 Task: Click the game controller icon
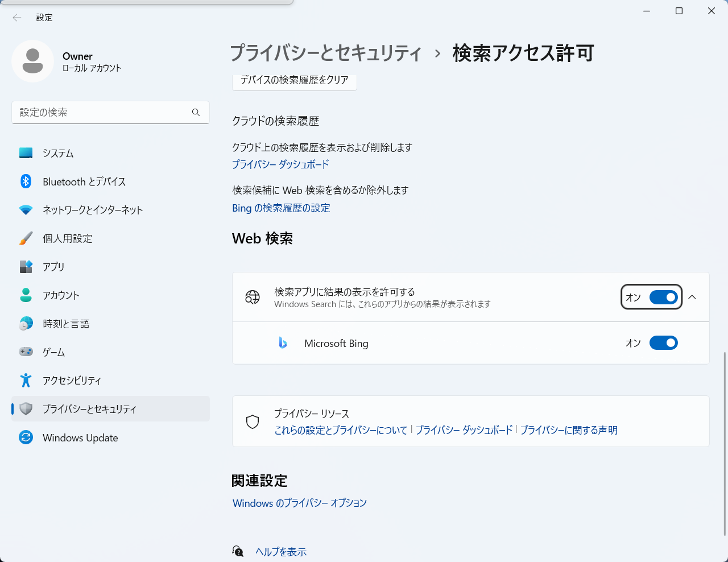click(x=26, y=352)
